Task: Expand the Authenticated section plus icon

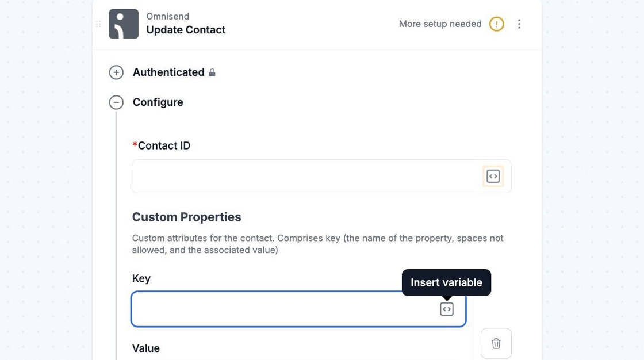Action: click(116, 72)
